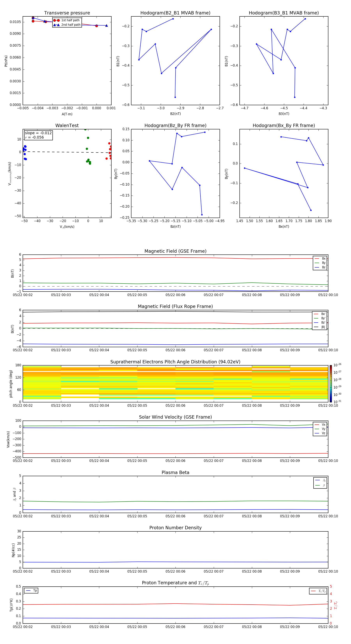Viewport: 351px width, 644px height.
Task: Click the "Solar Wind Velocity (GSE Frame)" title
Action: point(175,417)
